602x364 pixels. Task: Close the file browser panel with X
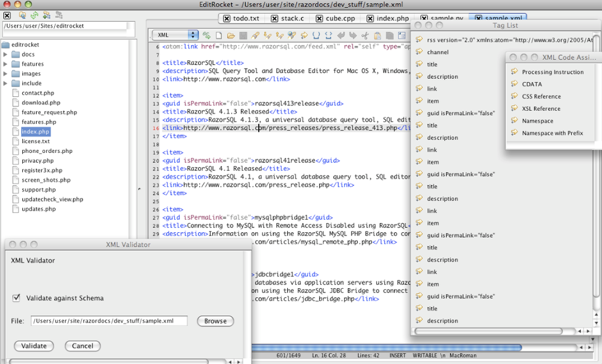click(7, 16)
